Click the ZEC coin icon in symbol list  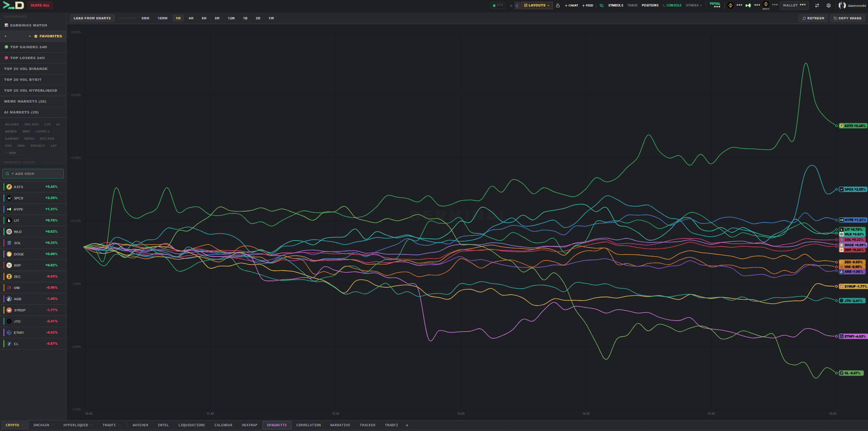click(x=9, y=277)
